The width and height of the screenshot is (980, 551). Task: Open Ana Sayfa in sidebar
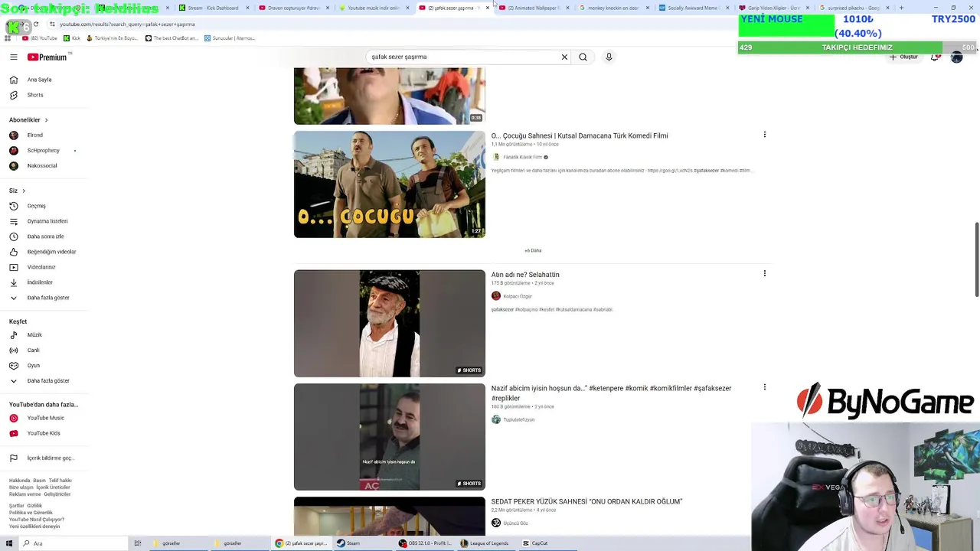click(40, 80)
